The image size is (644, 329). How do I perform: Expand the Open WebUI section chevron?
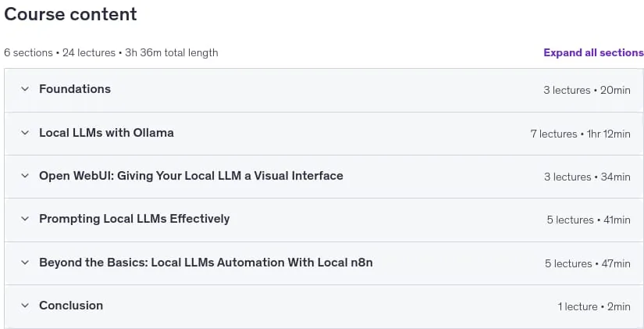click(x=25, y=176)
